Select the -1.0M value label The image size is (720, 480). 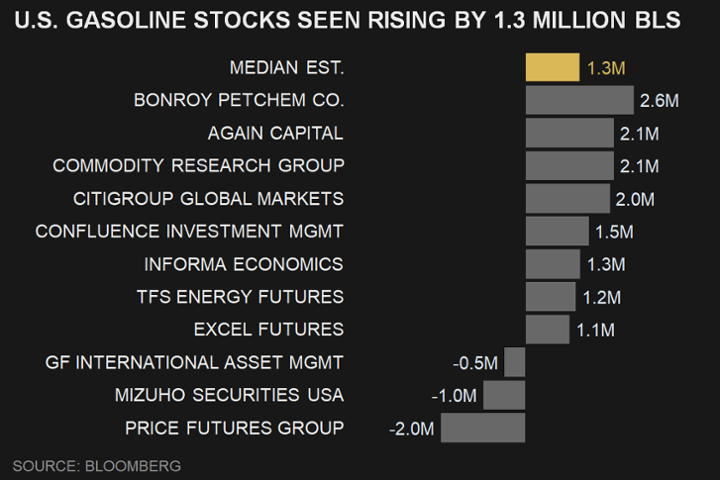453,396
